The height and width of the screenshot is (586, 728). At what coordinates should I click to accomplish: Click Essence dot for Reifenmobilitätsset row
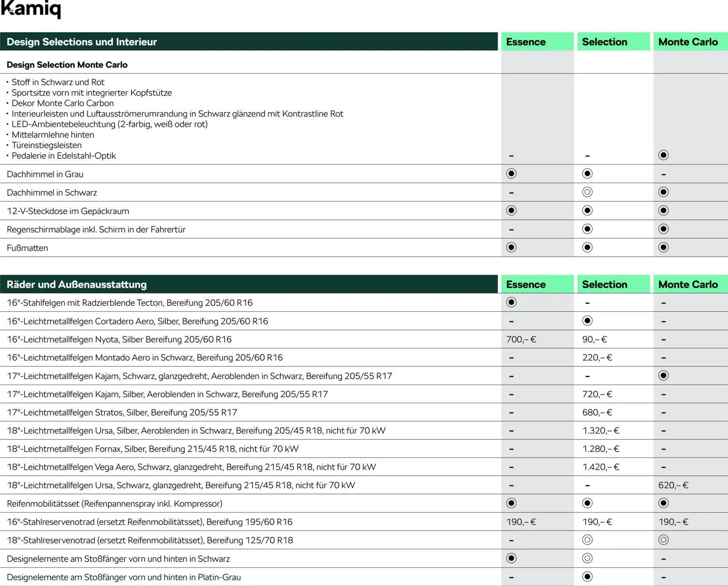(511, 503)
